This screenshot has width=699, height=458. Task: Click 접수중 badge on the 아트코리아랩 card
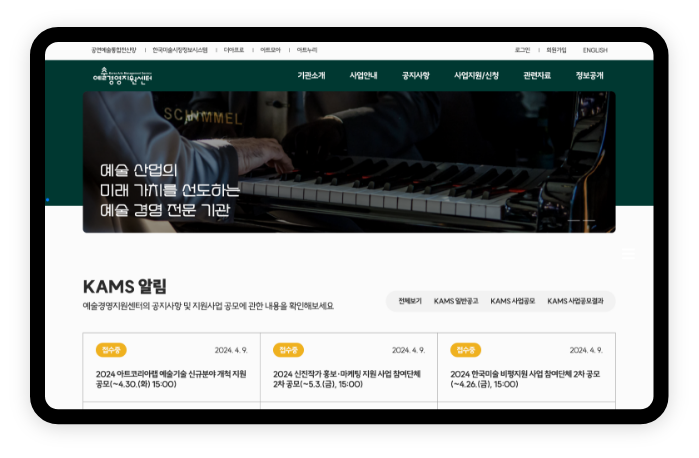[x=111, y=350]
